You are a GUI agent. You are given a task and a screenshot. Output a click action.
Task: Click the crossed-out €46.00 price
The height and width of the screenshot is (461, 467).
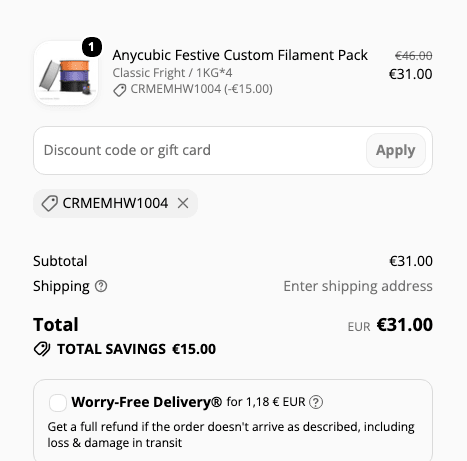(x=414, y=56)
